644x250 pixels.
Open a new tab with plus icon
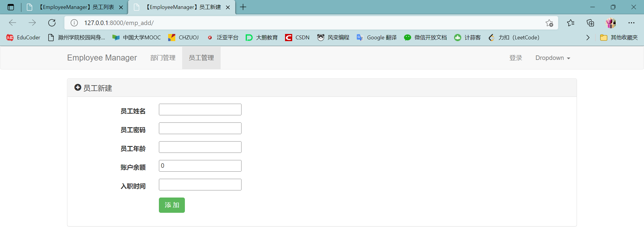click(243, 7)
